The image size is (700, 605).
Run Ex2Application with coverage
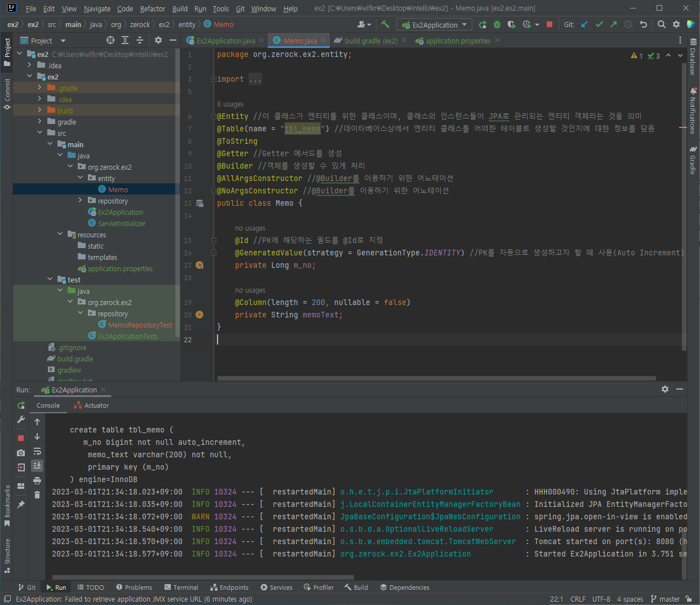512,24
